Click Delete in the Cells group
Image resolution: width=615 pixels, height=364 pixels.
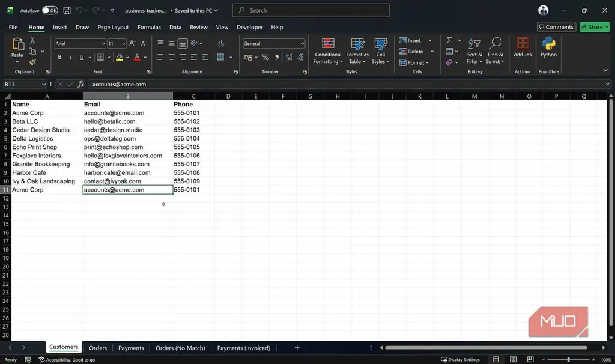coord(411,52)
